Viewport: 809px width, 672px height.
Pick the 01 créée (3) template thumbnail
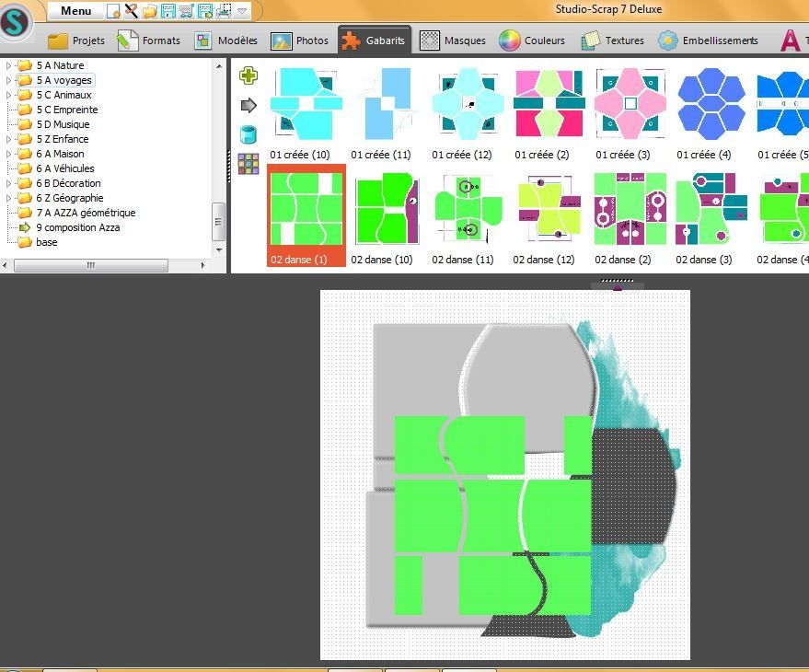630,104
